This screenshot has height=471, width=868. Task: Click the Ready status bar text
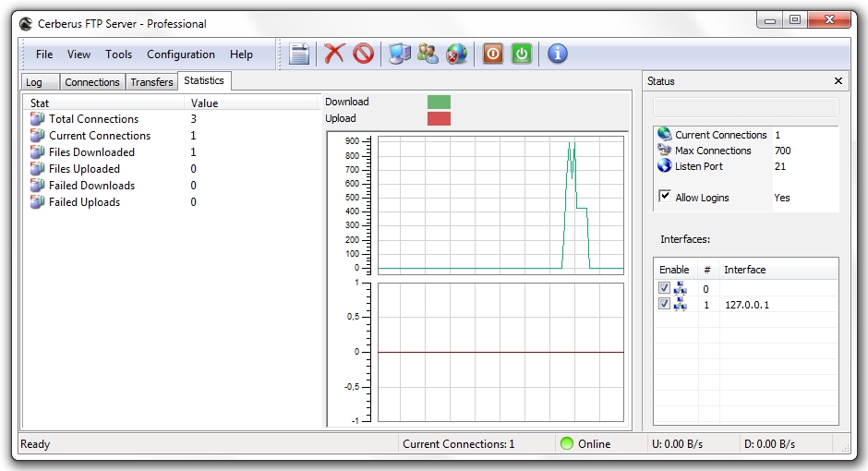35,444
